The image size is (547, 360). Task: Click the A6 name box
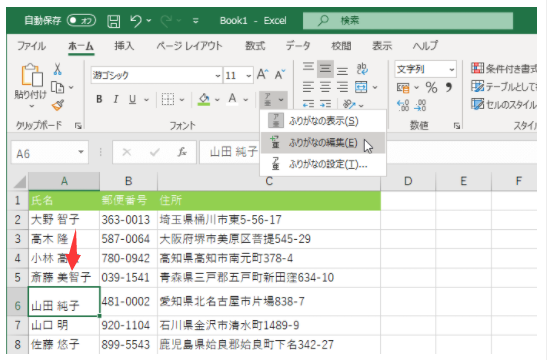(50, 153)
